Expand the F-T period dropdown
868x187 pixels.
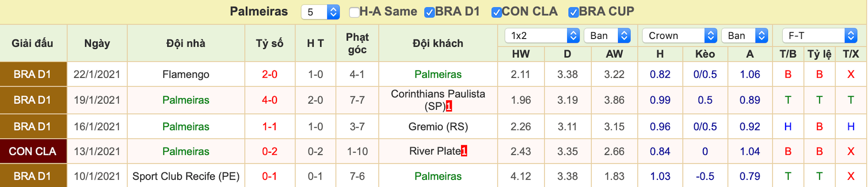pyautogui.click(x=820, y=36)
